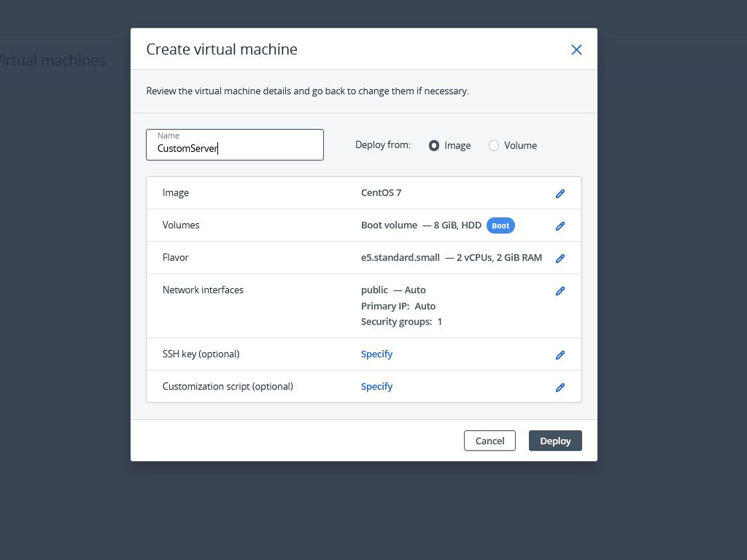Open Specify link for Customization script
747x560 pixels.
376,386
